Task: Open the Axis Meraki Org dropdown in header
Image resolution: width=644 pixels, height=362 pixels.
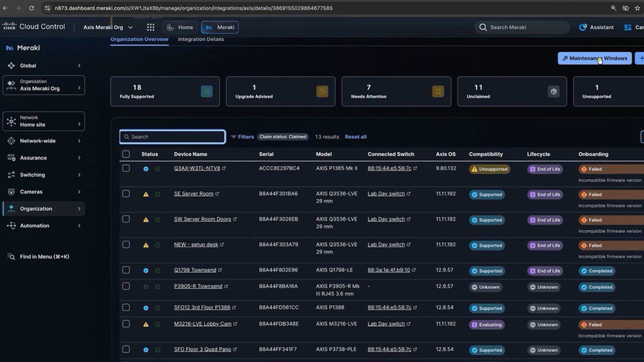Action: pos(108,27)
